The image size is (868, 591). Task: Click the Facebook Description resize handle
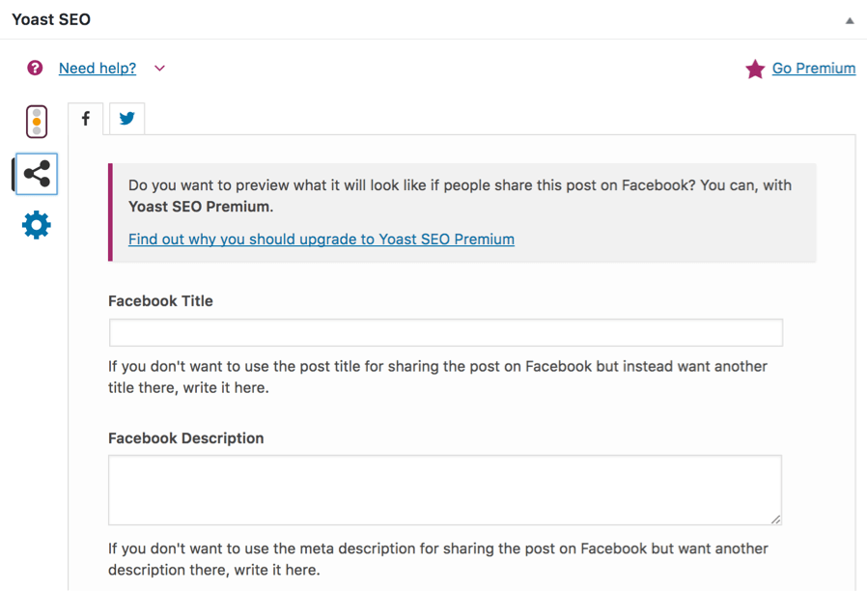click(776, 519)
